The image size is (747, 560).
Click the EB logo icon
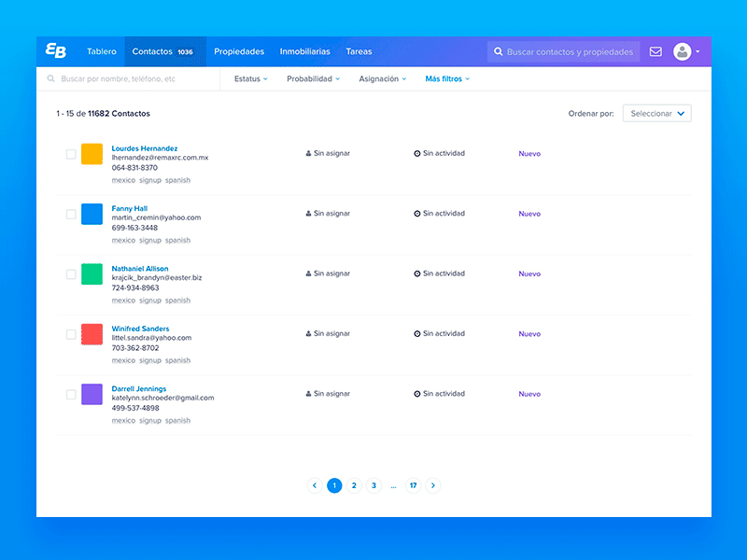tap(56, 52)
